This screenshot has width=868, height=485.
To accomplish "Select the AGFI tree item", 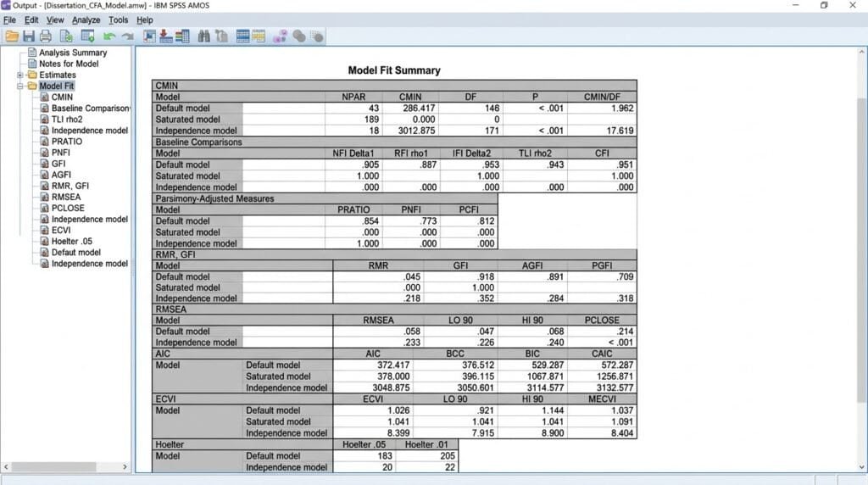I will tap(61, 175).
